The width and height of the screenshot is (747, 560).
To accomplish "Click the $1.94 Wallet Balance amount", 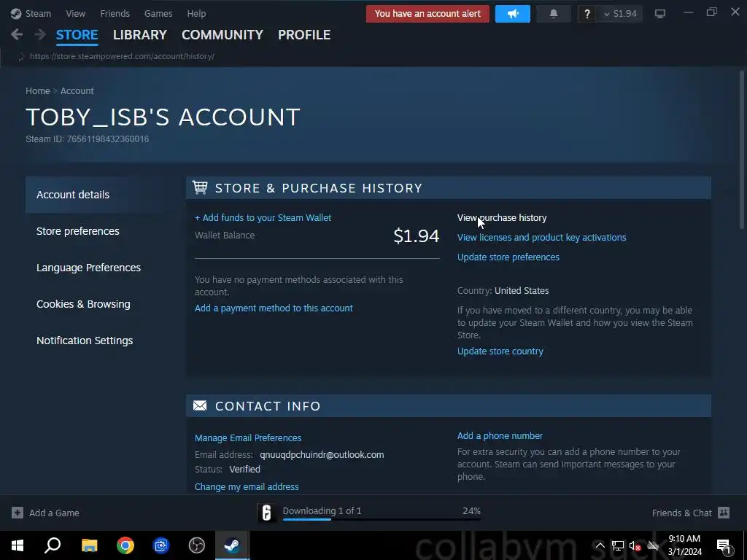I will (x=416, y=236).
